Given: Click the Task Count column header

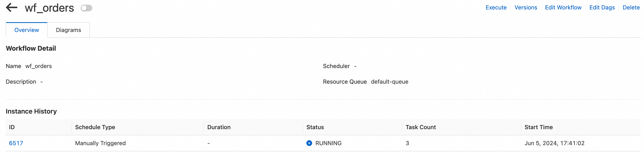Looking at the screenshot, I should pyautogui.click(x=420, y=127).
